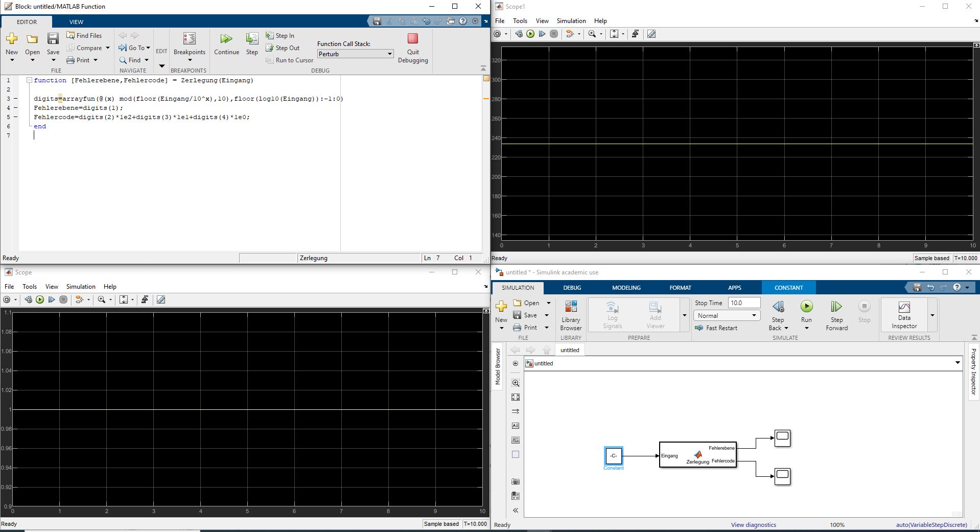
Task: Toggle the Model Browser side panel
Action: point(498,366)
